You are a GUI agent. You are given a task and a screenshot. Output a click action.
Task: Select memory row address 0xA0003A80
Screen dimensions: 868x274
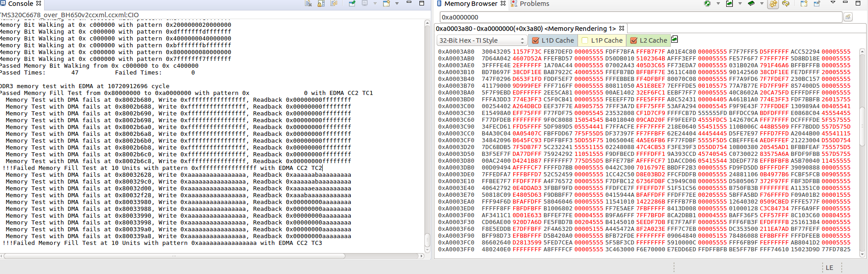(x=456, y=52)
